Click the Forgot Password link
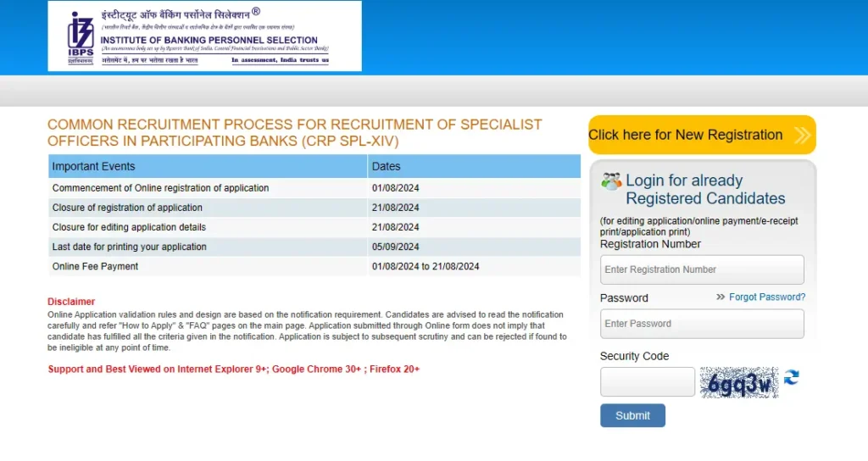The width and height of the screenshot is (868, 461). pos(766,297)
